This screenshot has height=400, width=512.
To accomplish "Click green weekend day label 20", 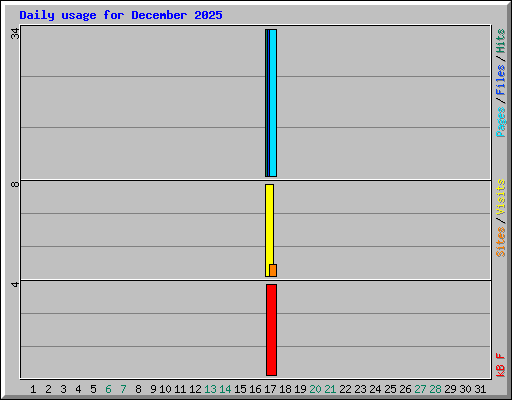I will tap(315, 389).
